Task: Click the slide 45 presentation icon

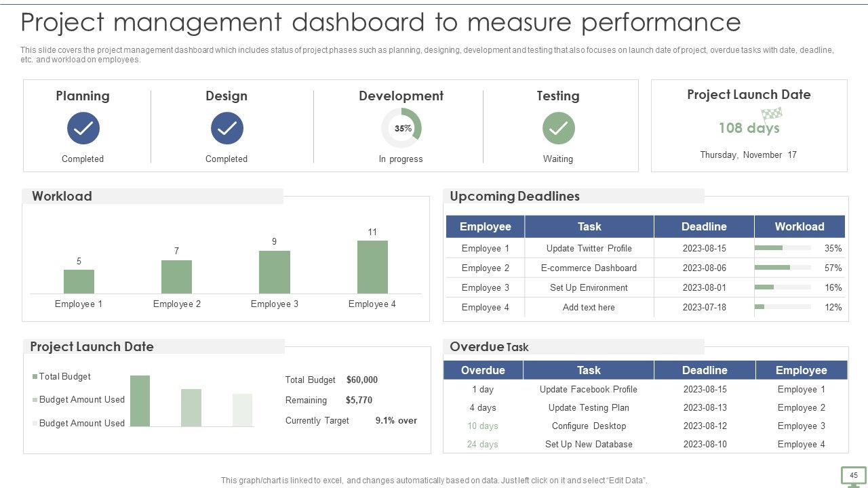Action: click(854, 476)
